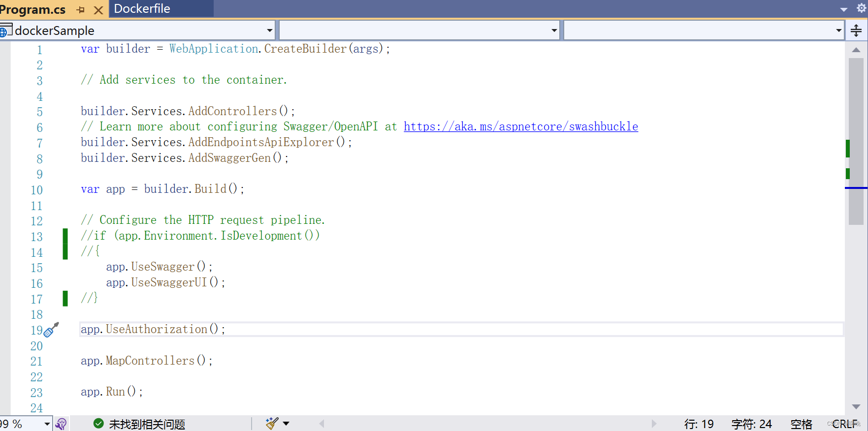Click the app.MapControllers line
The width and height of the screenshot is (868, 431).
(147, 361)
